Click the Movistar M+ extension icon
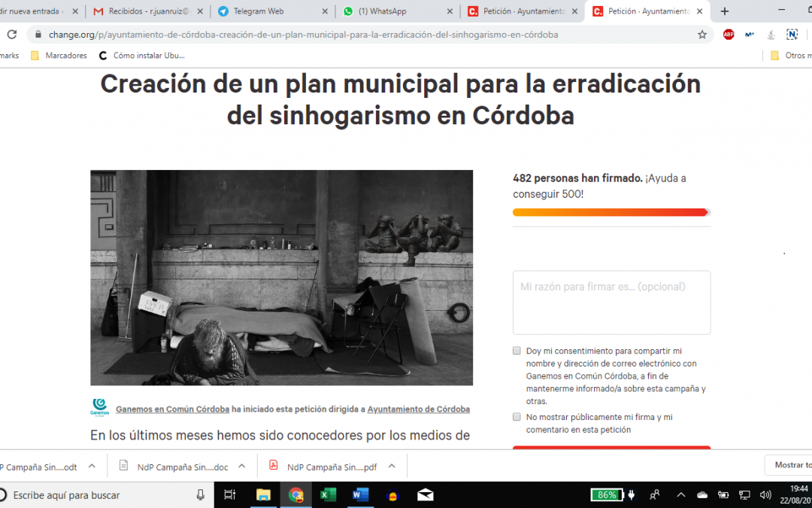This screenshot has width=812, height=508. point(749,35)
